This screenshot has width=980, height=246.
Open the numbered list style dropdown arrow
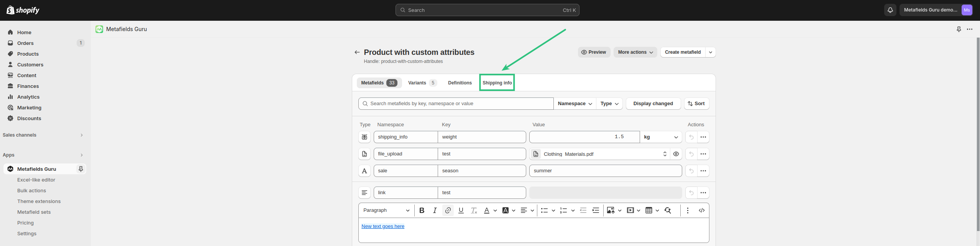(573, 210)
